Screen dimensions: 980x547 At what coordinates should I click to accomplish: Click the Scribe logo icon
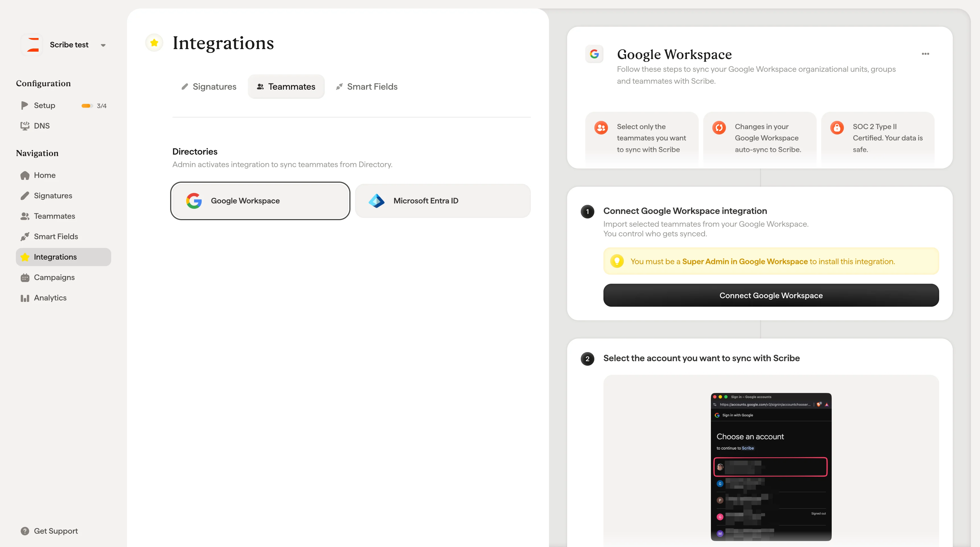click(x=32, y=45)
